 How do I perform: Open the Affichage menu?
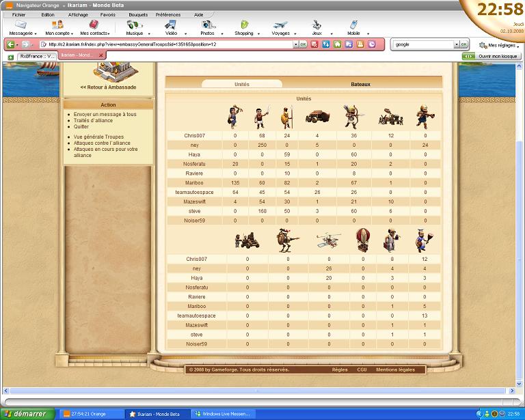tap(78, 15)
